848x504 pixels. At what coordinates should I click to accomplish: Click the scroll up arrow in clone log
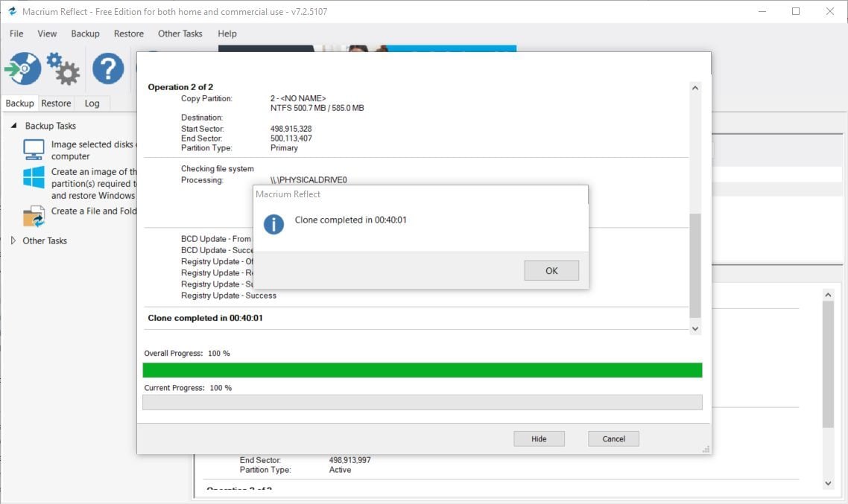pos(695,88)
